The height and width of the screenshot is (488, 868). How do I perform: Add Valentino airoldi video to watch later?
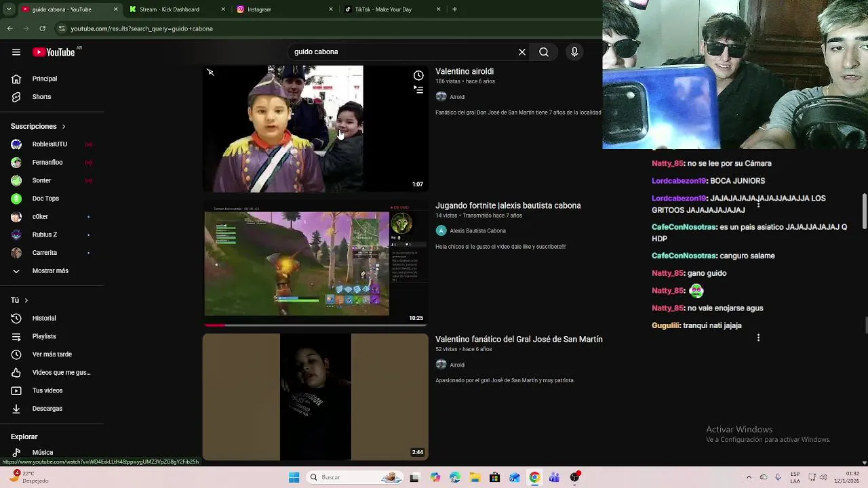tap(418, 75)
